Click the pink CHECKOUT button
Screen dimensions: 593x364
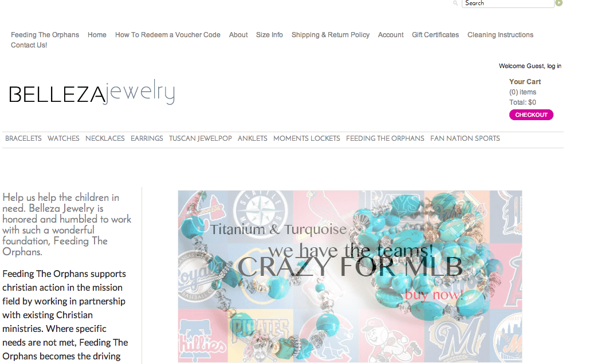pyautogui.click(x=531, y=115)
